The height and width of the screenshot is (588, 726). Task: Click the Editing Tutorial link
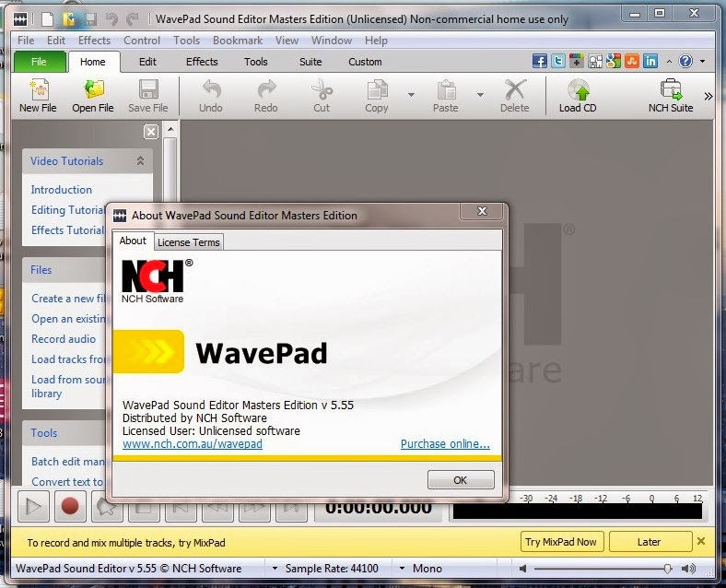68,210
